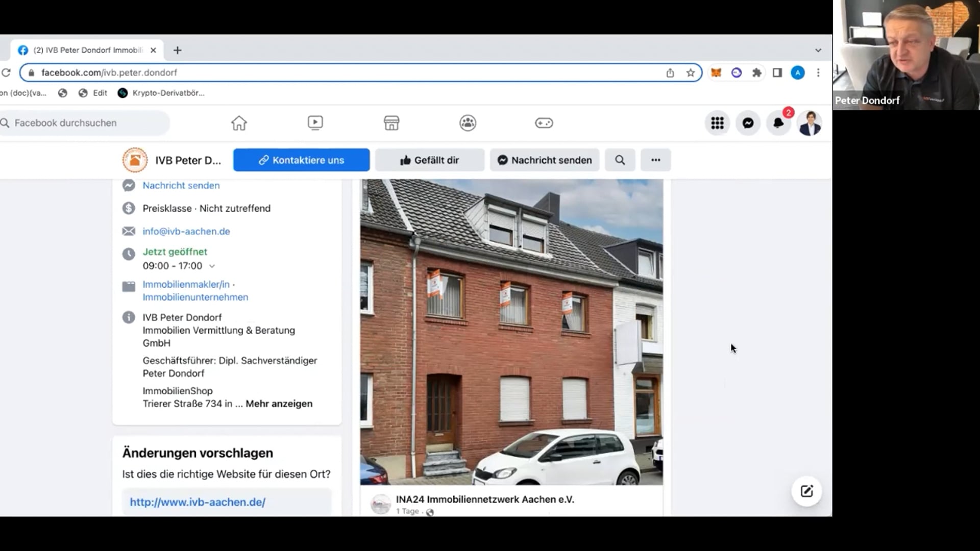Click the browser reload icon
Image resolution: width=980 pixels, height=551 pixels.
[6, 72]
